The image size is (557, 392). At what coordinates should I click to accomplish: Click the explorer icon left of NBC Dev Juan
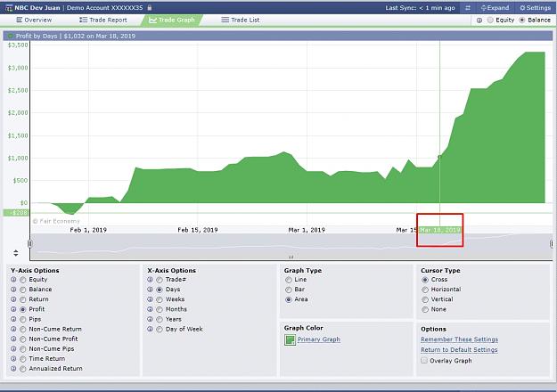coord(9,8)
